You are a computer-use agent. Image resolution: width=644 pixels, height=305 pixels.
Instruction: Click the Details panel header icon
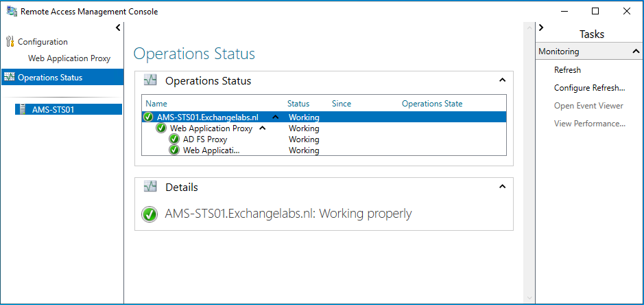click(x=150, y=187)
